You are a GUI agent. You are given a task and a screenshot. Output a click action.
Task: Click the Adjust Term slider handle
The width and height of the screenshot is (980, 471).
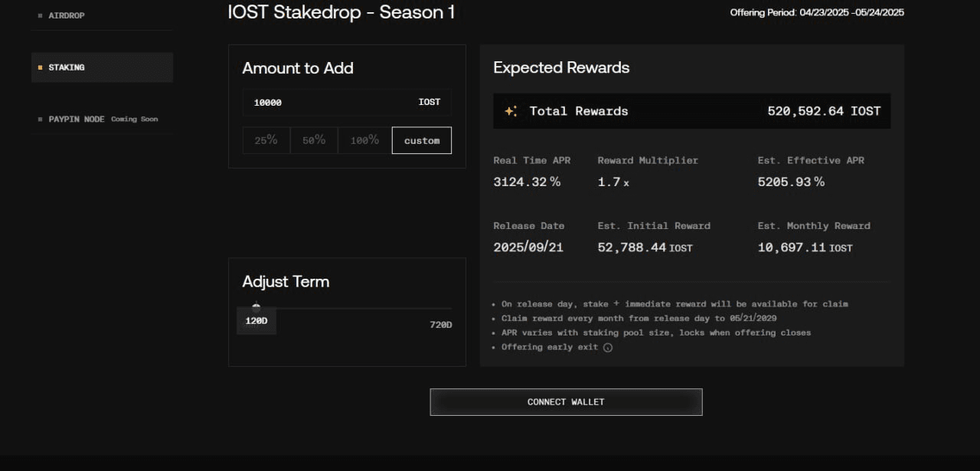coord(256,308)
